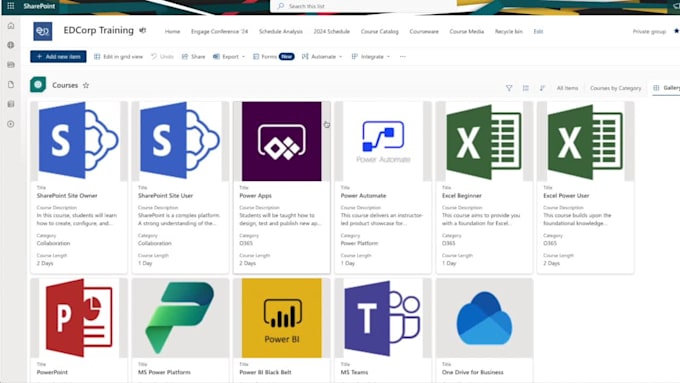The width and height of the screenshot is (680, 383).
Task: Click the SharePoint brand link
Action: [39, 6]
